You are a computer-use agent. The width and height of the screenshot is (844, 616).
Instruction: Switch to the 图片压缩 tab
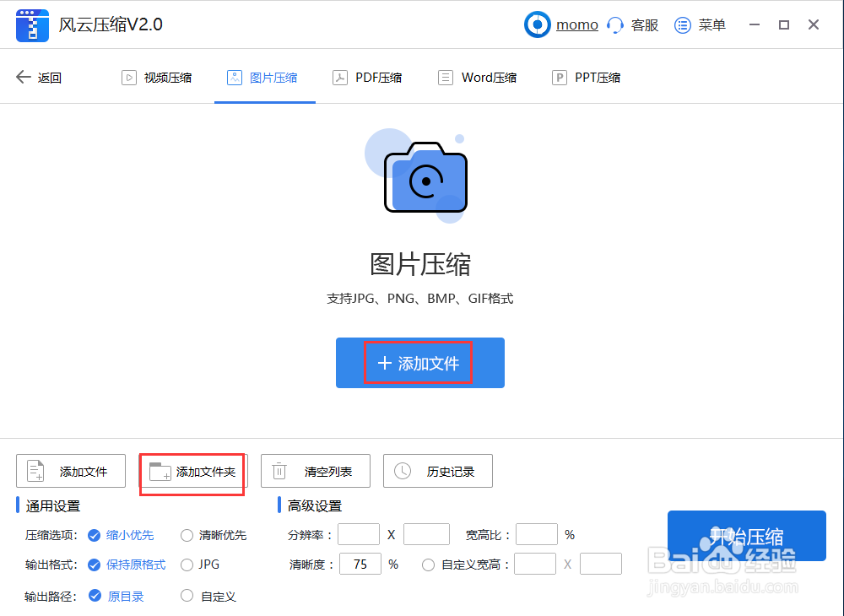(262, 78)
